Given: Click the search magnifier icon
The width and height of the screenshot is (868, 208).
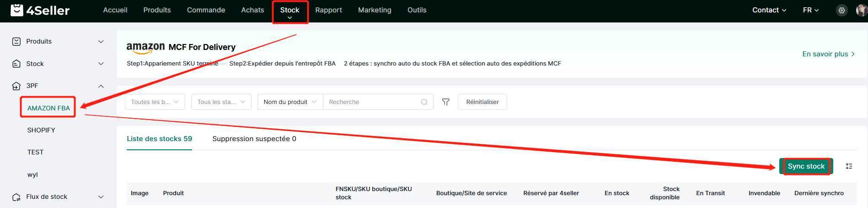Looking at the screenshot, I should 424,102.
